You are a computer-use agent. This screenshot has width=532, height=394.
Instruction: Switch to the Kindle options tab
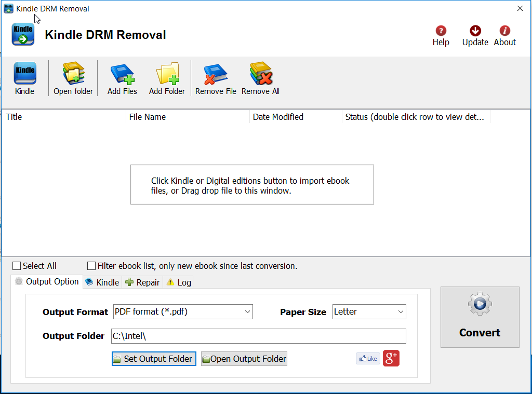102,282
